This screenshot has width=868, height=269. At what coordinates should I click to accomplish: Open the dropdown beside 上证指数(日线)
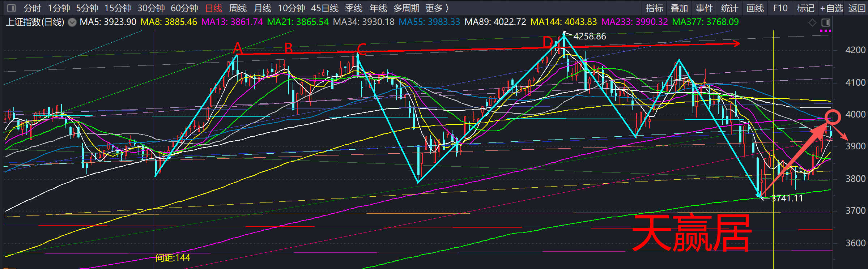click(72, 22)
